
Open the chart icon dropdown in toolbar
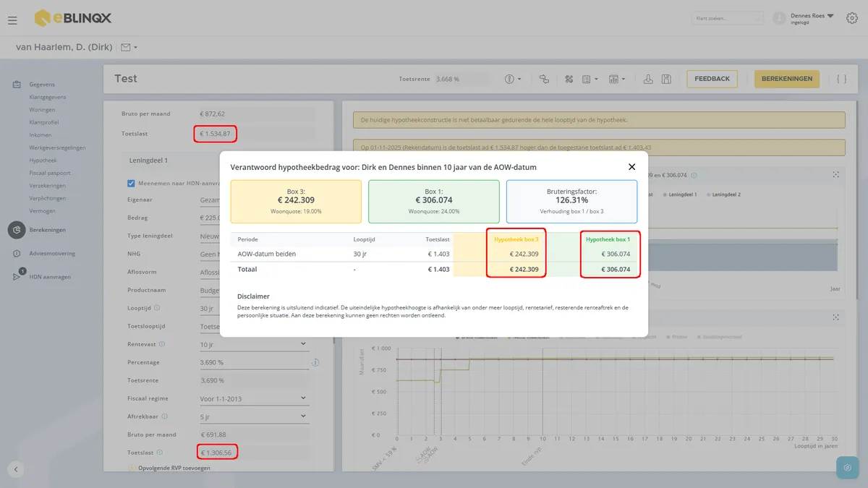[x=617, y=79]
